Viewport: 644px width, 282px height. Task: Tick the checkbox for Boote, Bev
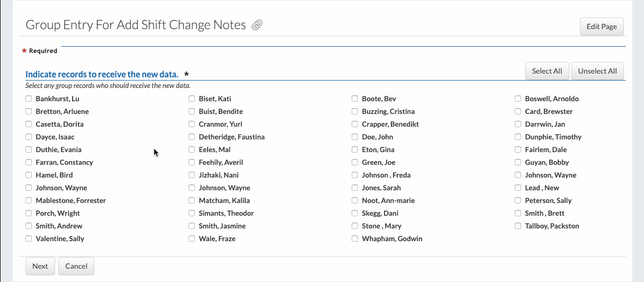355,99
